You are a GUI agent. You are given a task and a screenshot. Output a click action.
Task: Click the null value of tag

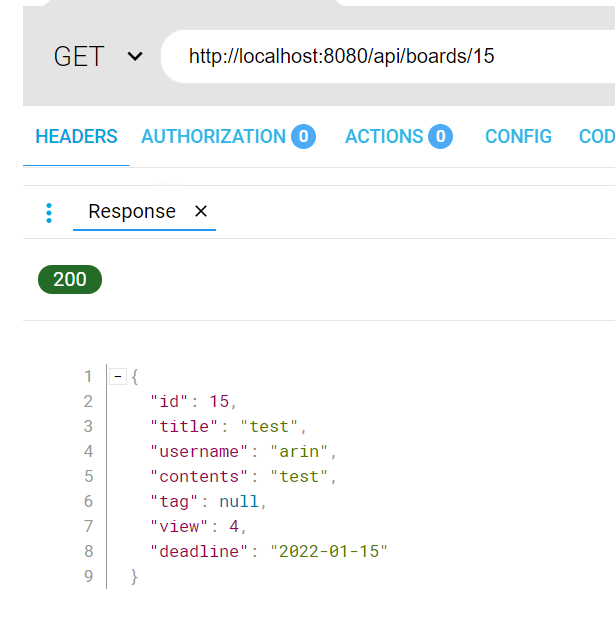239,502
